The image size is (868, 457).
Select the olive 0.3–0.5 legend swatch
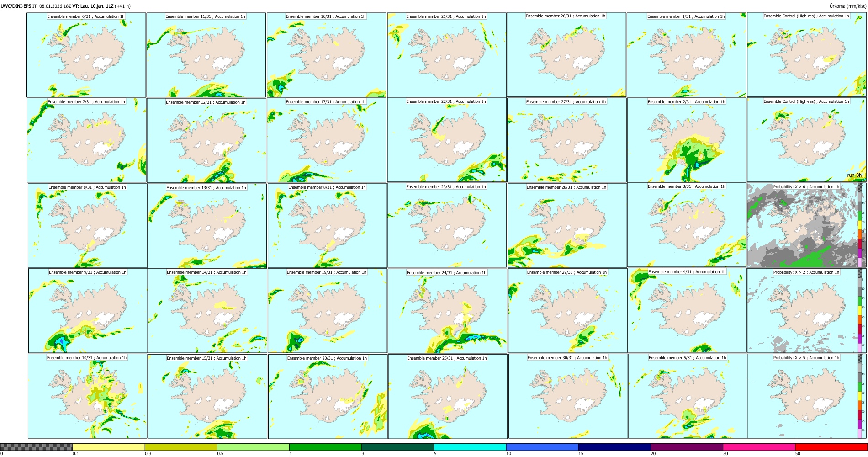click(x=181, y=447)
